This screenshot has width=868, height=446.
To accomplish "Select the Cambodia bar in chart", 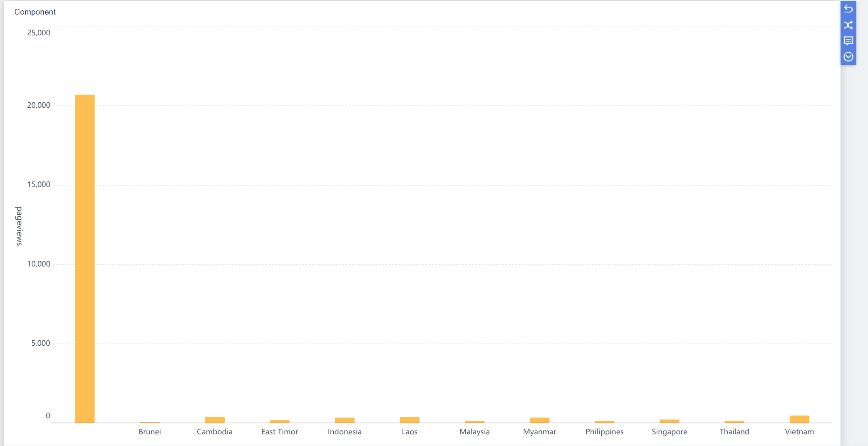I will point(215,420).
